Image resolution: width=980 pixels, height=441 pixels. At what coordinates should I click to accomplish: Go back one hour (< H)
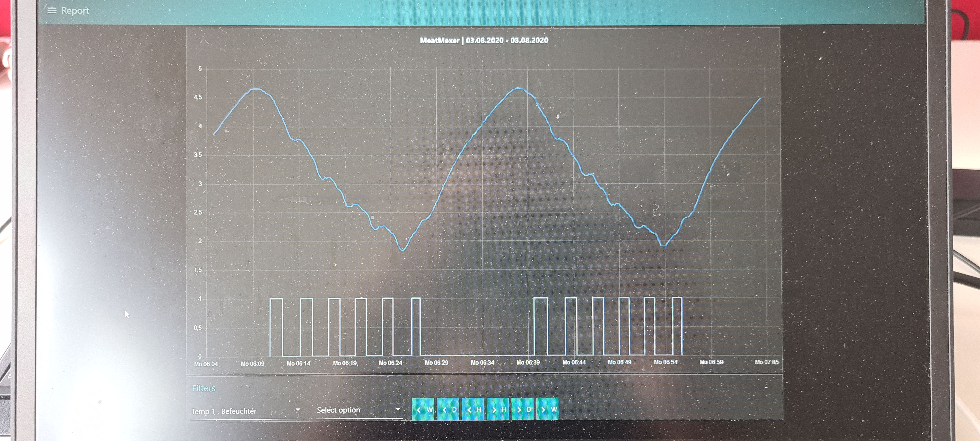click(x=473, y=409)
